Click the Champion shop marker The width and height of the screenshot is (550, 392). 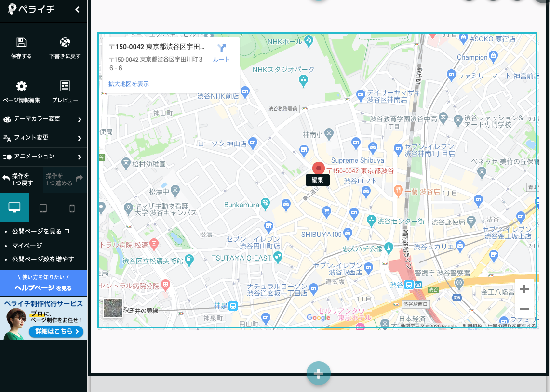click(x=494, y=56)
